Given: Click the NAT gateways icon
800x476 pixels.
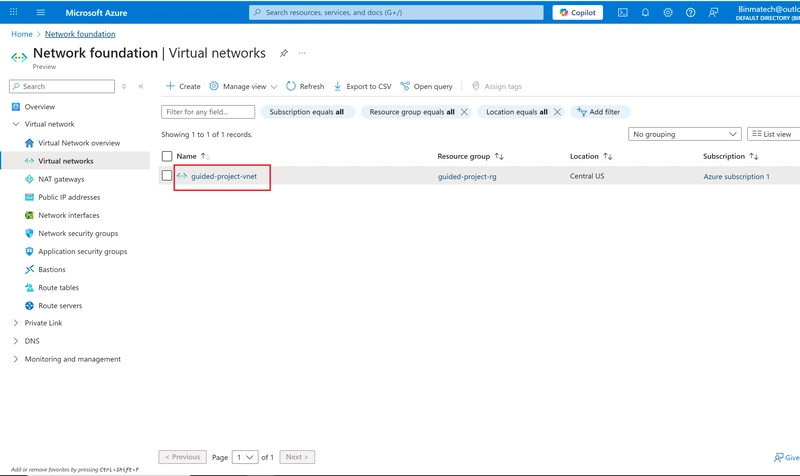Looking at the screenshot, I should tap(30, 179).
